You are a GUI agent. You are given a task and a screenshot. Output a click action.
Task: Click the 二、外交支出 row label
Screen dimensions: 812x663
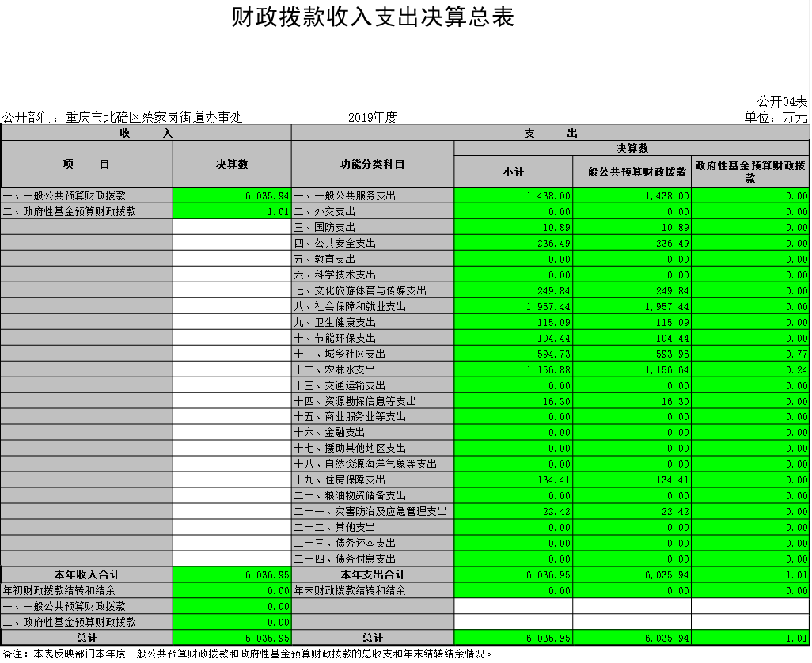pos(324,212)
